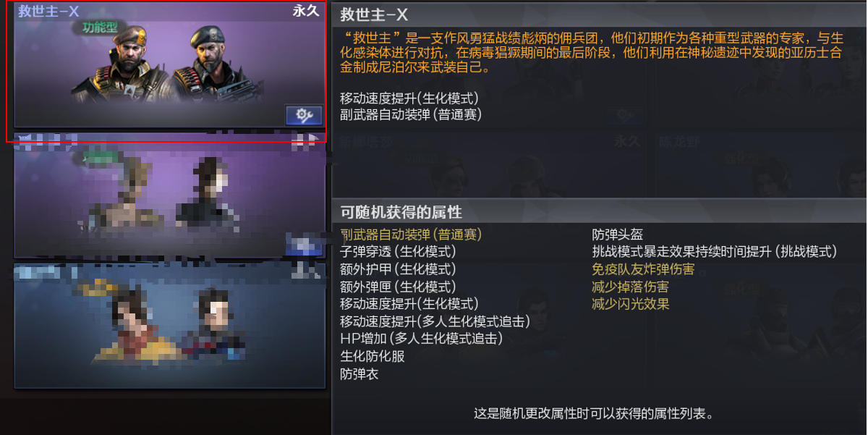Select attribute 生化防化服
868x435 pixels.
(373, 356)
